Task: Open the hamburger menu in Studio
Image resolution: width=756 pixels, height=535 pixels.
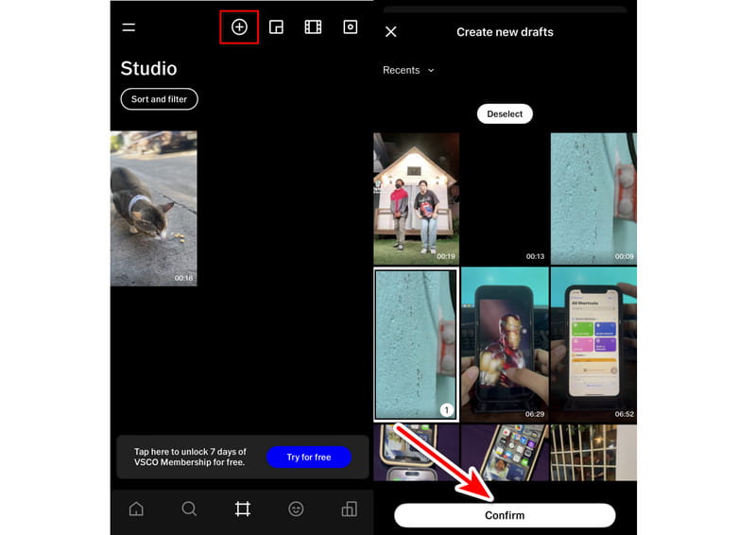Action: click(129, 27)
